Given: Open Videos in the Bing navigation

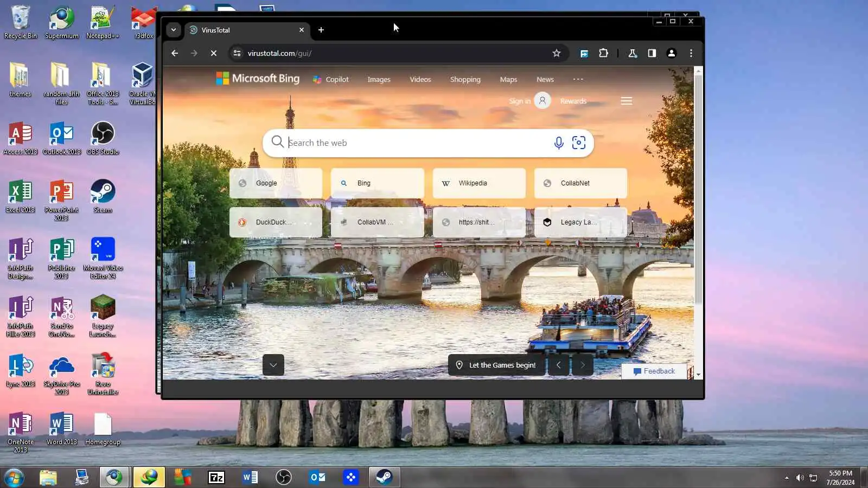Looking at the screenshot, I should click(x=420, y=79).
